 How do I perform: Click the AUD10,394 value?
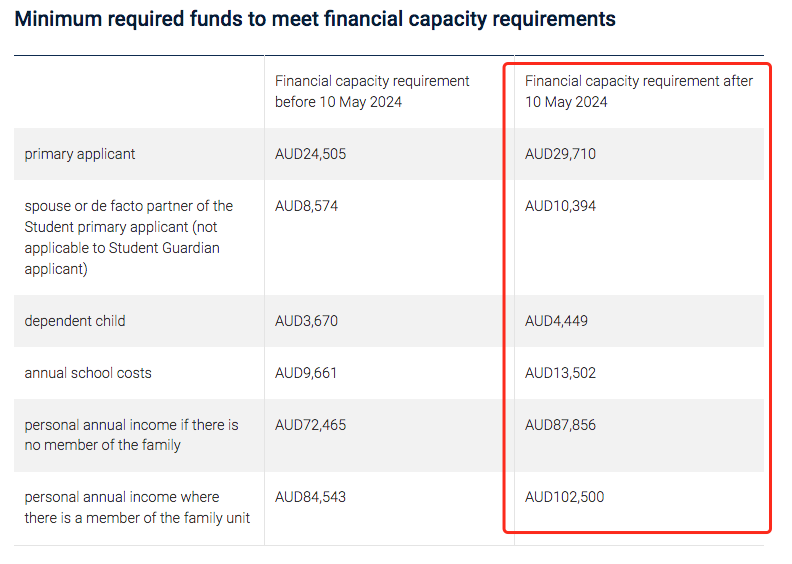click(x=560, y=206)
